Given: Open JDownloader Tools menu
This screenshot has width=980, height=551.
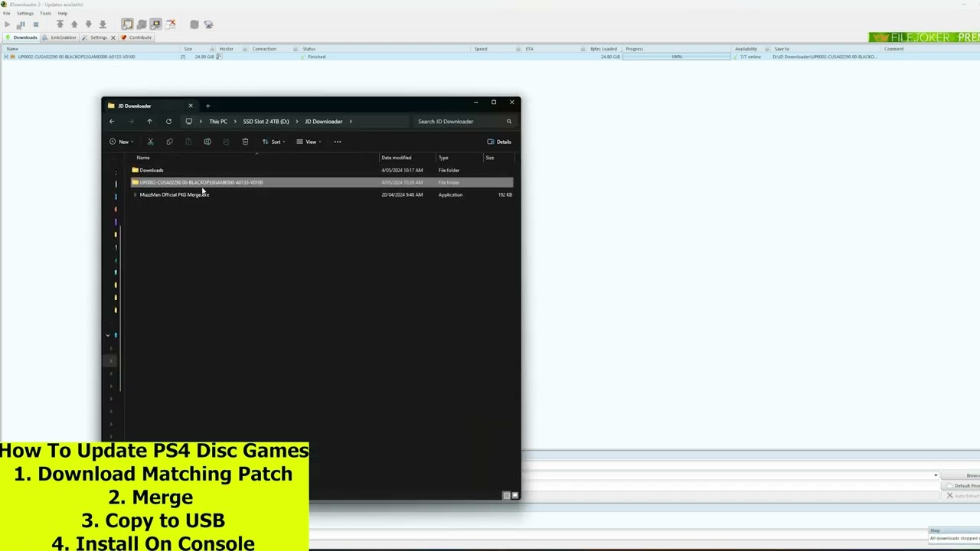Looking at the screenshot, I should 45,13.
